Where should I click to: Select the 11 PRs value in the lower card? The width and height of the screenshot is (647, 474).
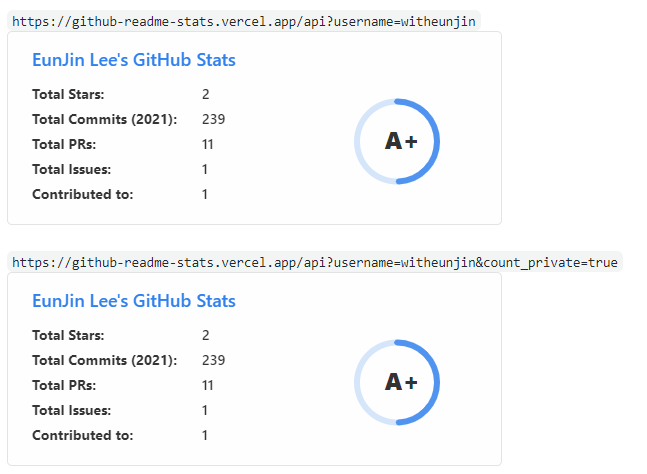pyautogui.click(x=208, y=385)
